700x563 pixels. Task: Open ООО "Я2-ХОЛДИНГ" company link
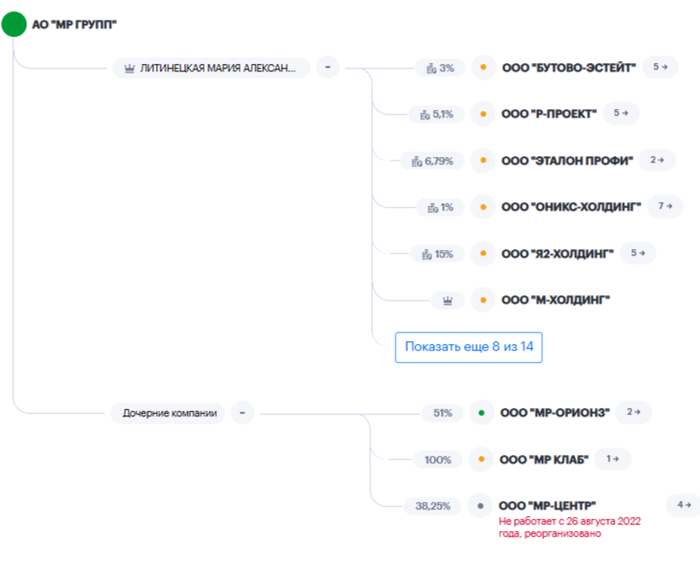pos(556,254)
